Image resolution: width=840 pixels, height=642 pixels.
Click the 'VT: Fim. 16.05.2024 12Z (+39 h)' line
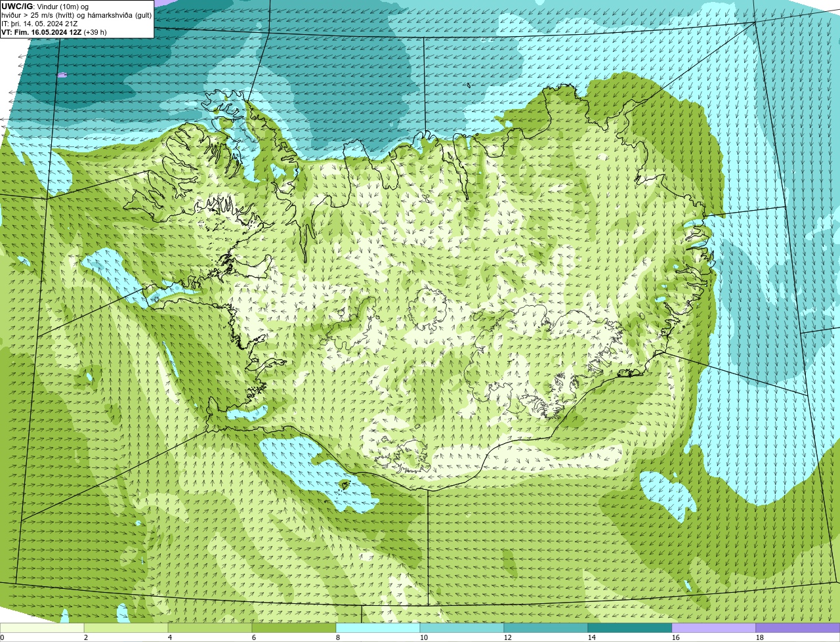(x=54, y=32)
